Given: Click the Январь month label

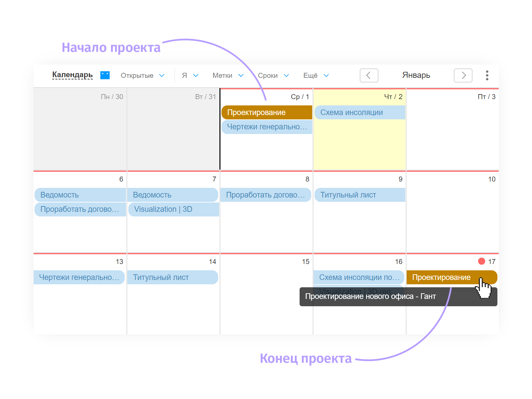Looking at the screenshot, I should [416, 75].
